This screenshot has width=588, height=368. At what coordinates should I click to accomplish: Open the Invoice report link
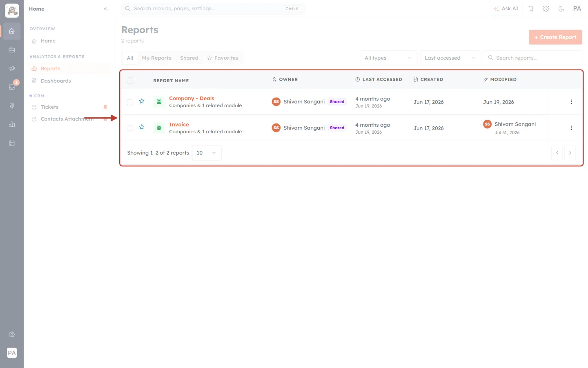tap(179, 125)
